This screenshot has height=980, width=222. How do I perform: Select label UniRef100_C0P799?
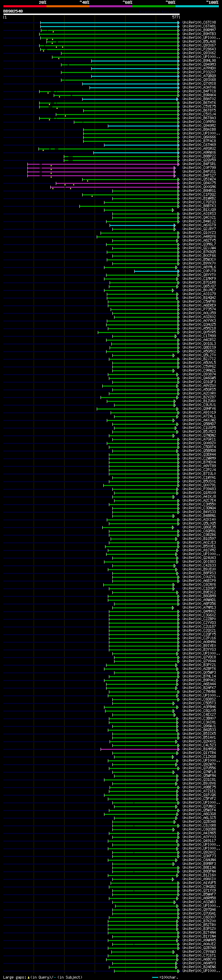pos(199,168)
